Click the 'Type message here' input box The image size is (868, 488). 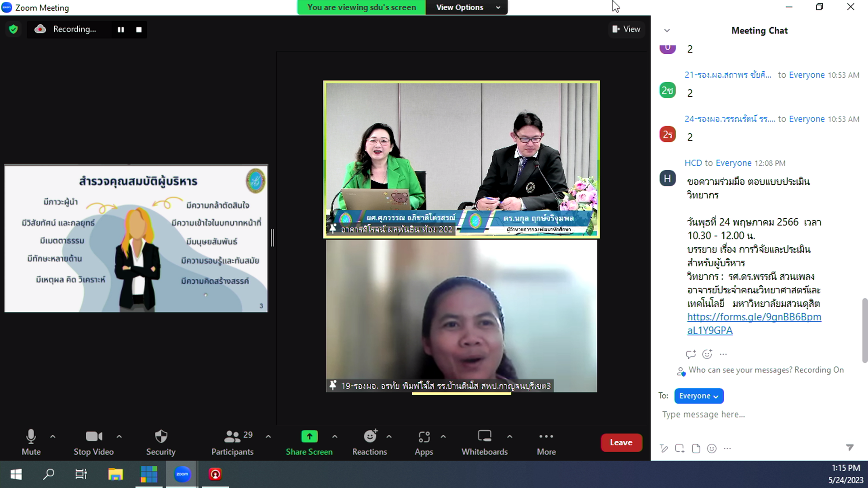759,414
